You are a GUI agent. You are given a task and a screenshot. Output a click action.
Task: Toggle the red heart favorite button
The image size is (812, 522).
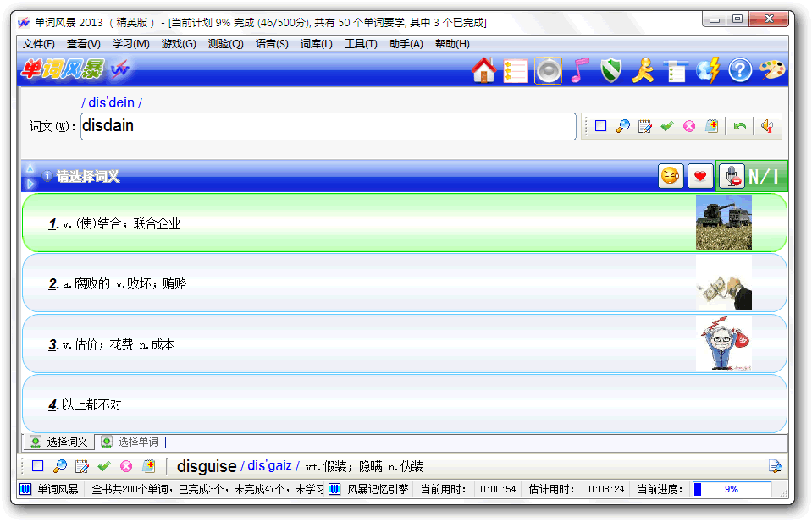(699, 176)
